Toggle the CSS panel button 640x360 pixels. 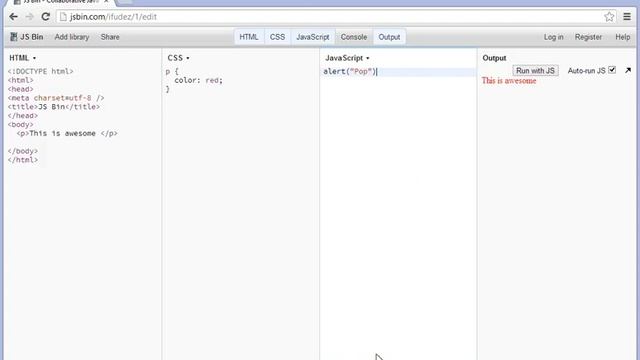coord(277,37)
